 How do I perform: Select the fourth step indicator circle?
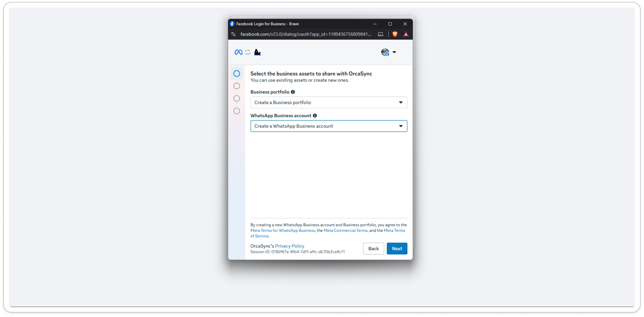point(237,111)
